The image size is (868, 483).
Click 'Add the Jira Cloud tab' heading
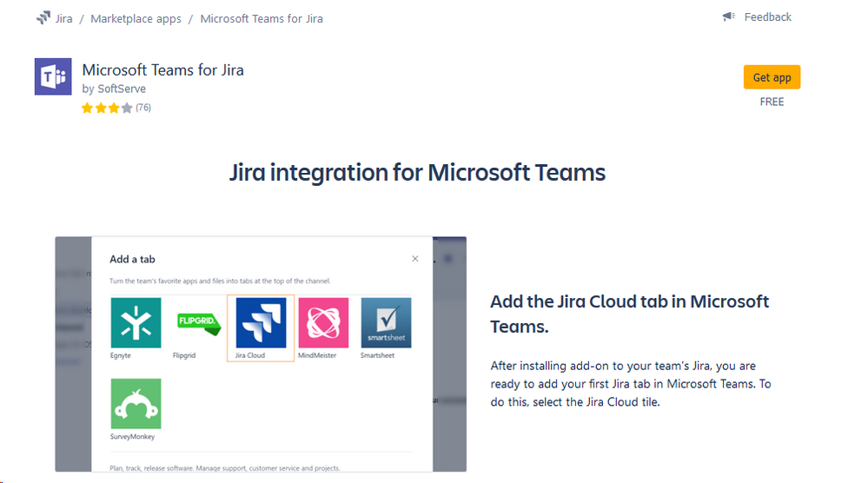(x=629, y=314)
